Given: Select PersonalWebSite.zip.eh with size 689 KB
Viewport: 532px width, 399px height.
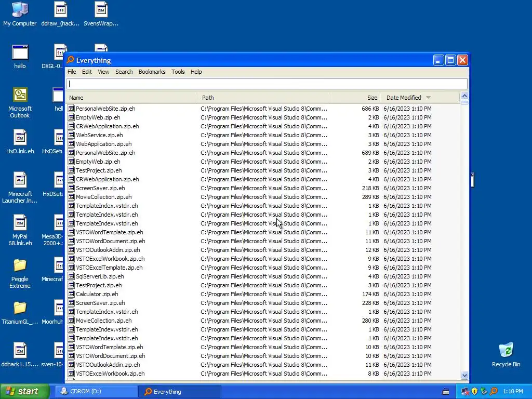Looking at the screenshot, I should pos(263,153).
